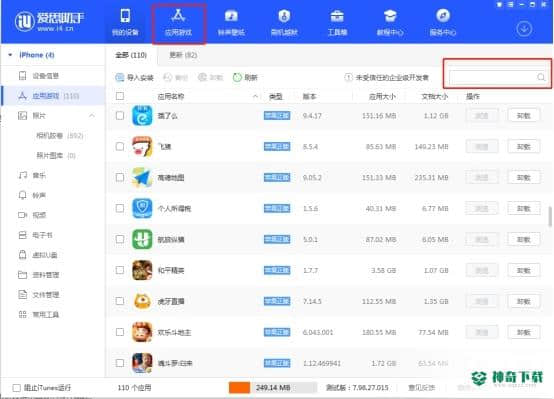Open Ringtones bell item in sidebar
Screen dimensions: 554x399
(x=53, y=195)
